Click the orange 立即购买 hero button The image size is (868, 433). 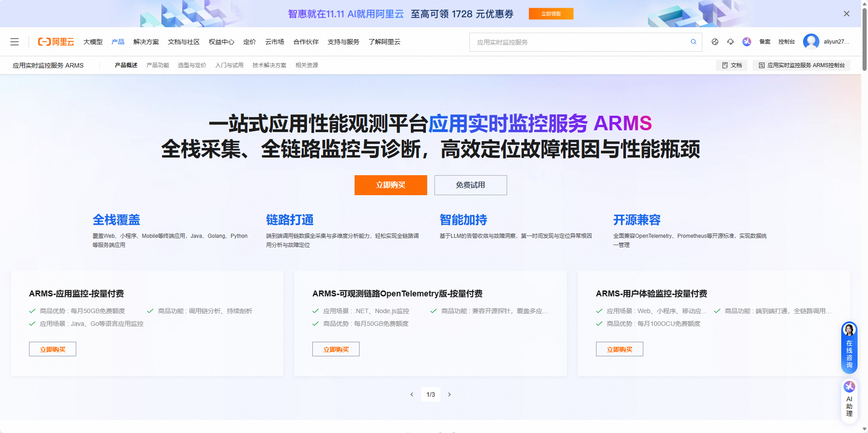point(391,185)
